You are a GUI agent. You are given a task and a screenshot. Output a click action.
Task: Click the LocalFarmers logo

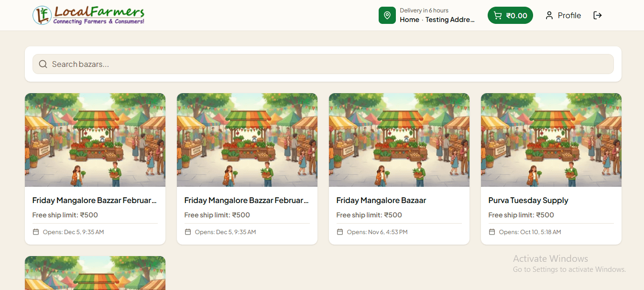pos(88,15)
